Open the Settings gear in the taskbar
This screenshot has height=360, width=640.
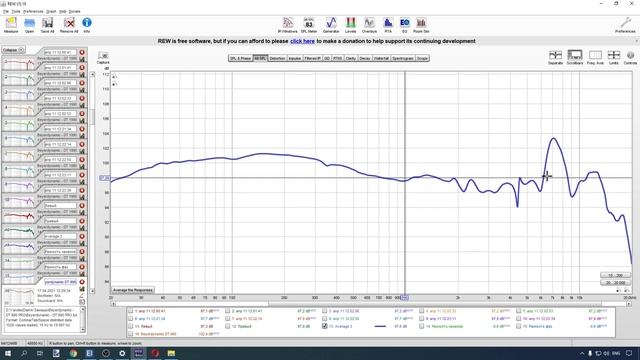tap(122, 353)
